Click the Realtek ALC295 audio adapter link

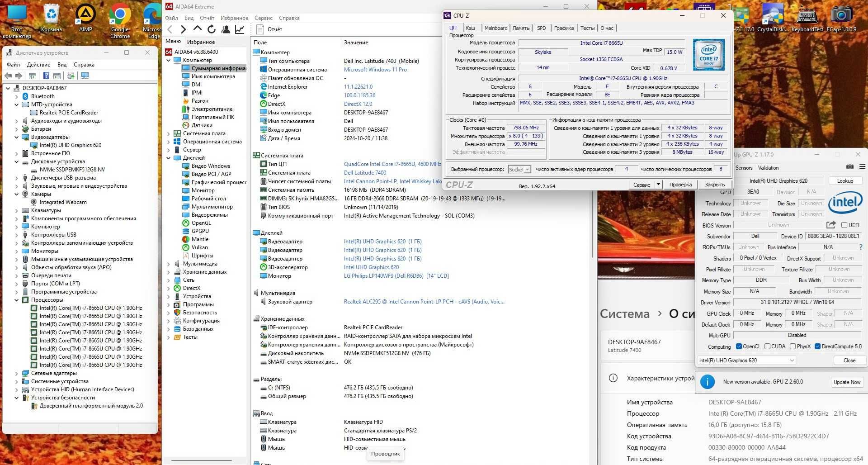pos(424,302)
